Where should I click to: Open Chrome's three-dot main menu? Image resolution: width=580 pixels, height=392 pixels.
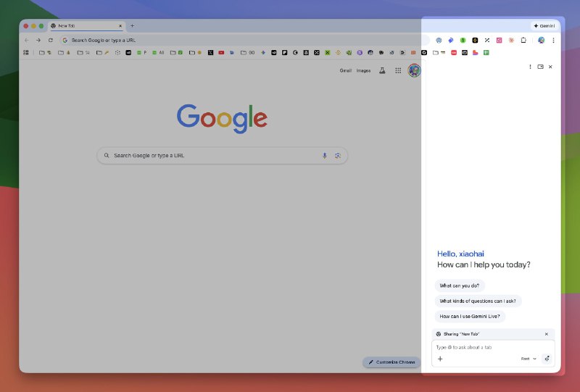tap(553, 40)
